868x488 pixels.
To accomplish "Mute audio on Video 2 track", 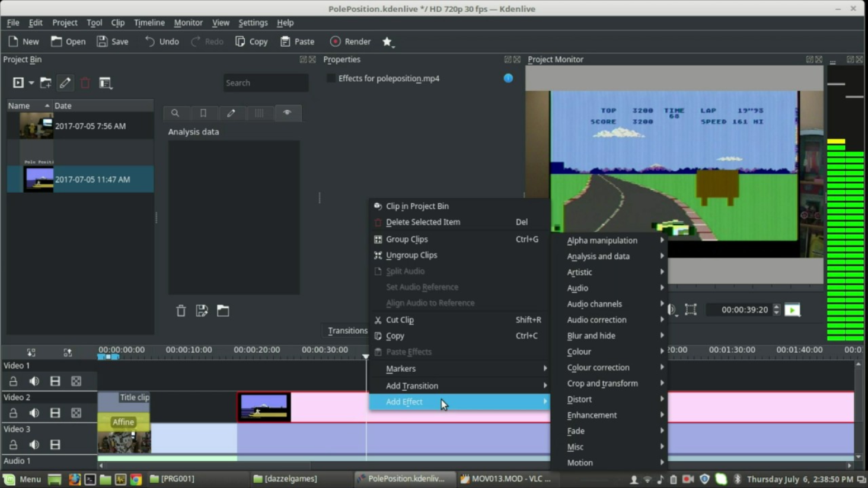I will pyautogui.click(x=34, y=413).
